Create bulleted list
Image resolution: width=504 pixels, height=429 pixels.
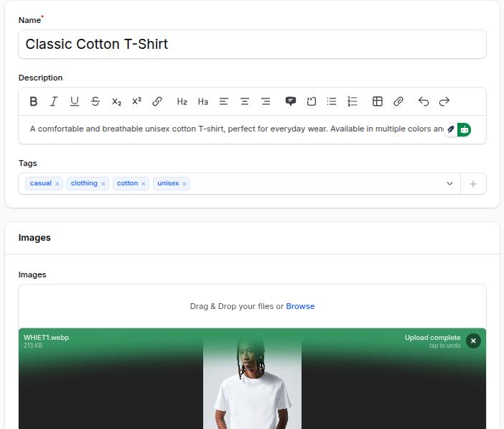pyautogui.click(x=332, y=102)
